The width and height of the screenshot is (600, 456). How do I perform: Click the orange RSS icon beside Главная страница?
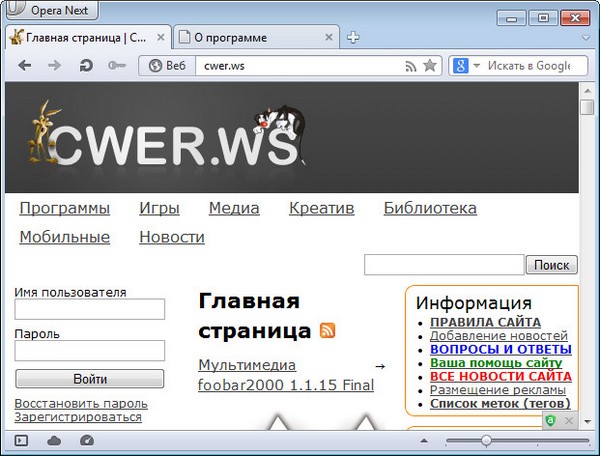pyautogui.click(x=327, y=330)
